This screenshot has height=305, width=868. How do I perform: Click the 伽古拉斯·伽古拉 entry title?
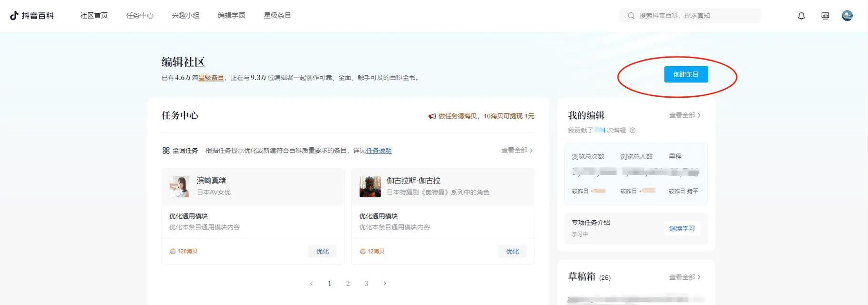click(x=413, y=181)
